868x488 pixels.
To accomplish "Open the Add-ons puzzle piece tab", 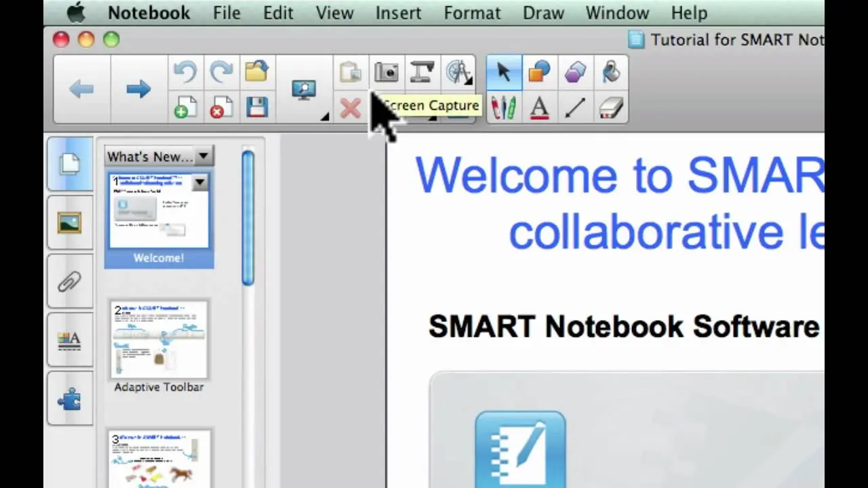I will point(70,399).
